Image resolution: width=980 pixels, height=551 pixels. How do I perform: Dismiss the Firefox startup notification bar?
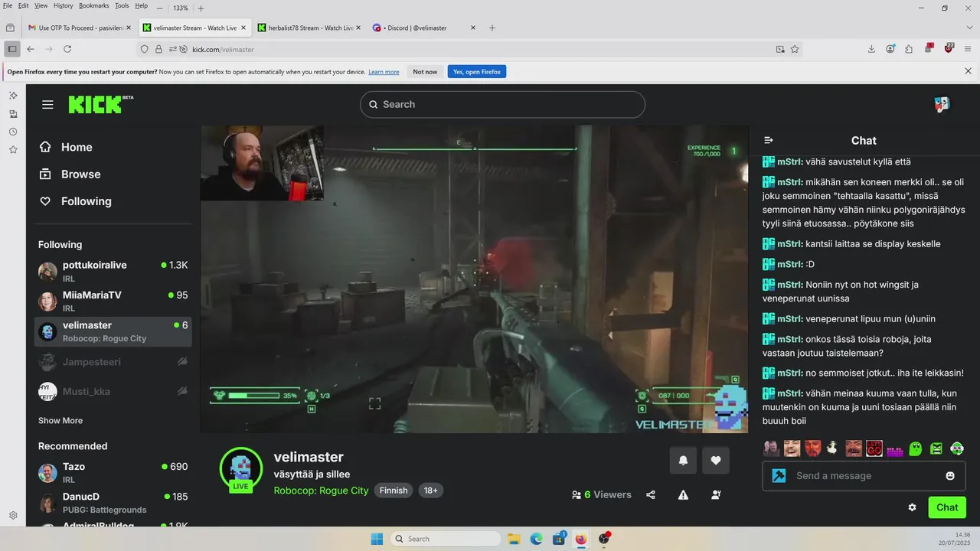coord(968,71)
